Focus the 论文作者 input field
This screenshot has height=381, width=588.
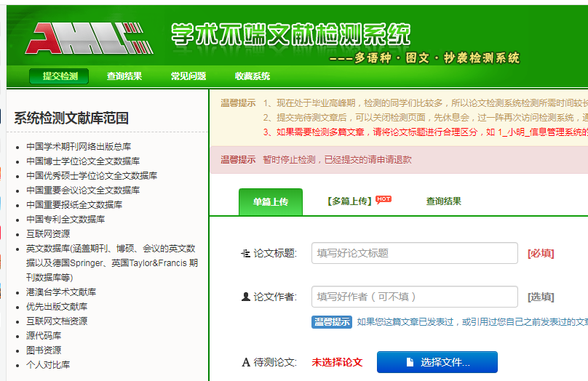tap(414, 297)
